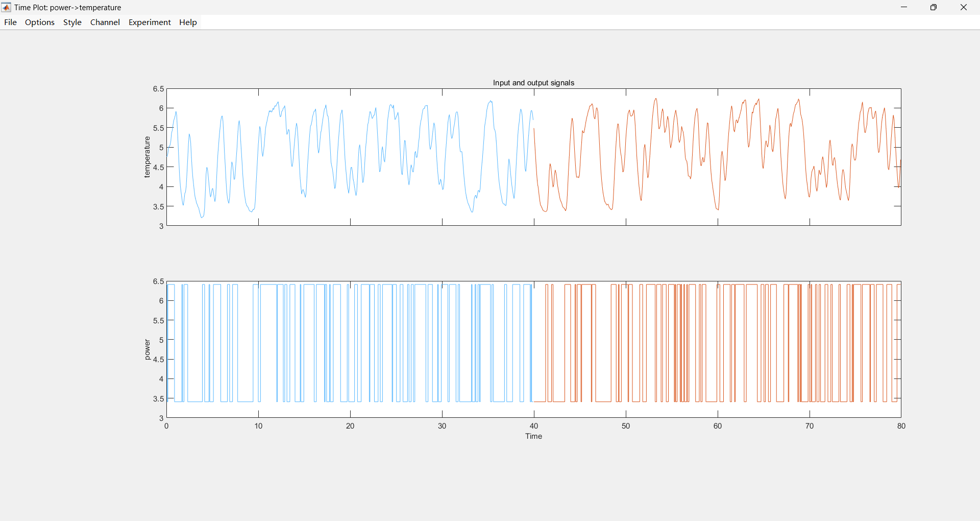Click x-axis tick label 80

point(901,426)
